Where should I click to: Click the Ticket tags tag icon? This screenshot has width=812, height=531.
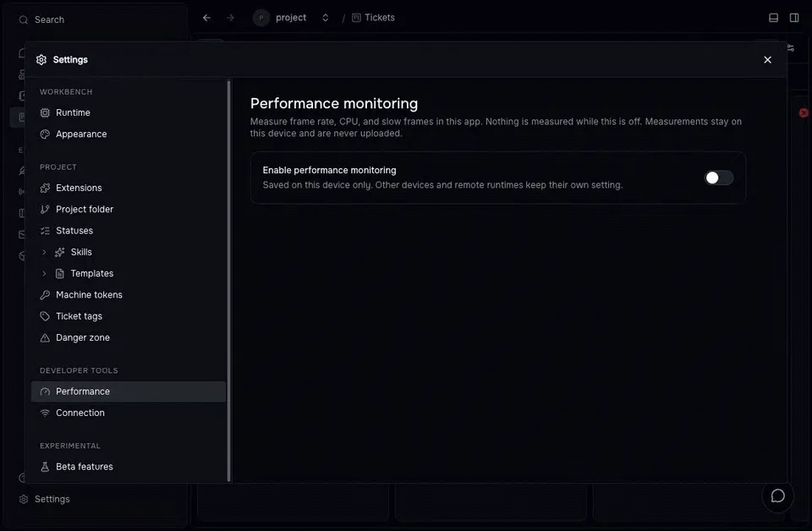[45, 316]
